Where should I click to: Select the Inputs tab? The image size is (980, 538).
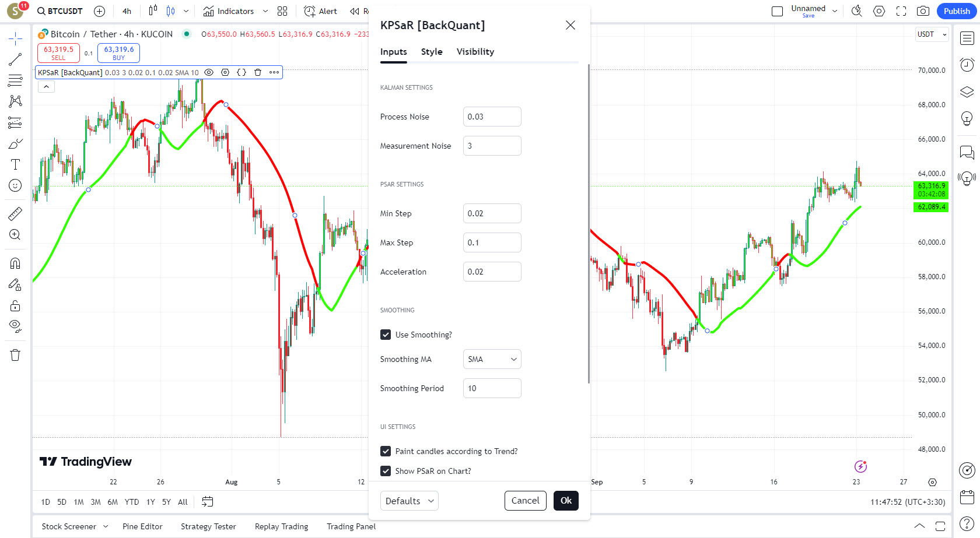[394, 52]
